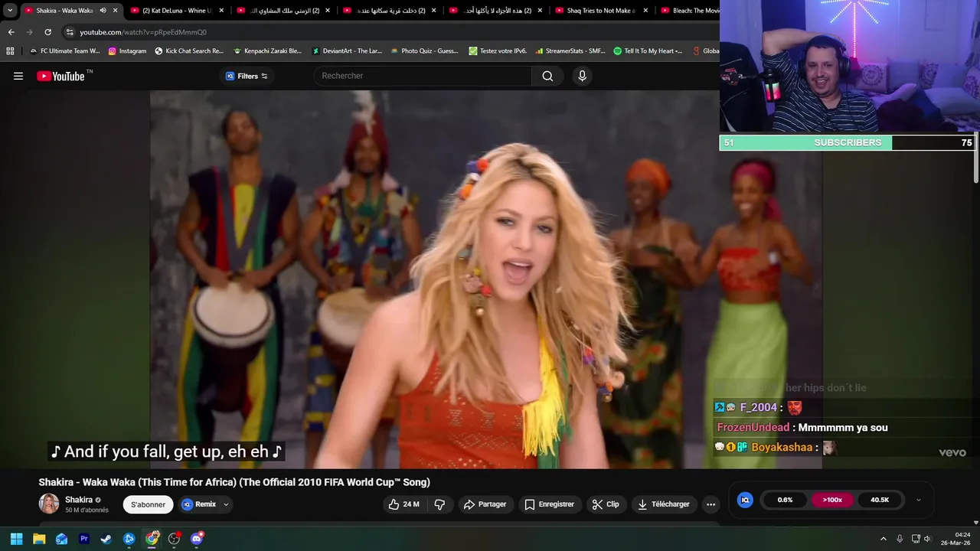The height and width of the screenshot is (551, 980).
Task: Create a clip with the Clip scissors button
Action: click(606, 504)
